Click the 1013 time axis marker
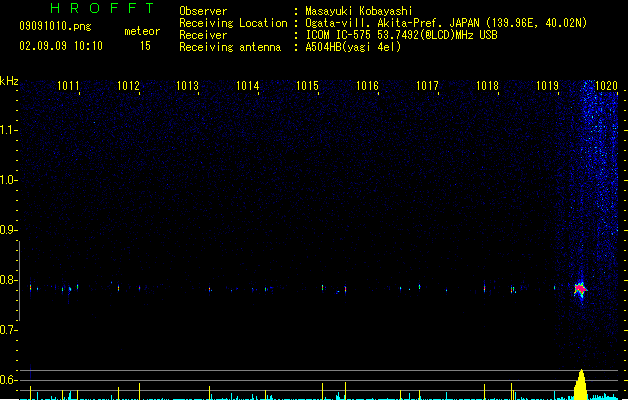The image size is (629, 400). tap(188, 86)
